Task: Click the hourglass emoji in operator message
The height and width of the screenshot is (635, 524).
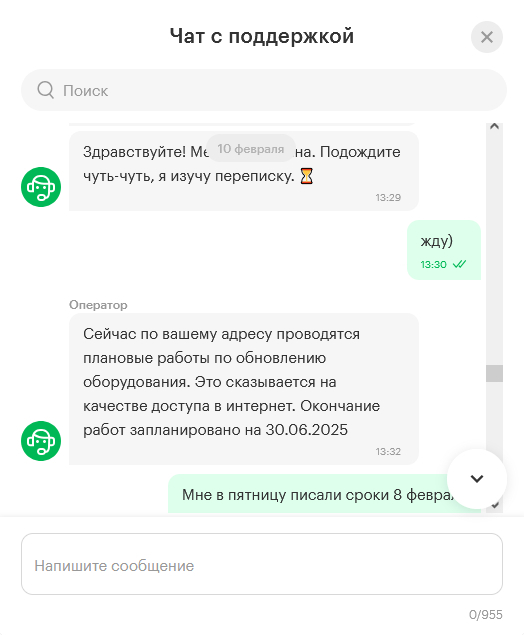Action: click(x=307, y=176)
